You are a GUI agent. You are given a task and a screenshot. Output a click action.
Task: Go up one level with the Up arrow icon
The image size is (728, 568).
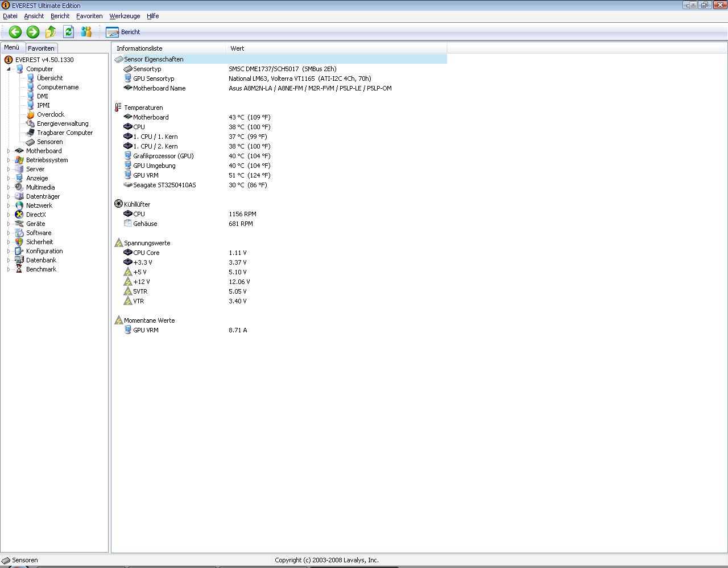pos(51,32)
